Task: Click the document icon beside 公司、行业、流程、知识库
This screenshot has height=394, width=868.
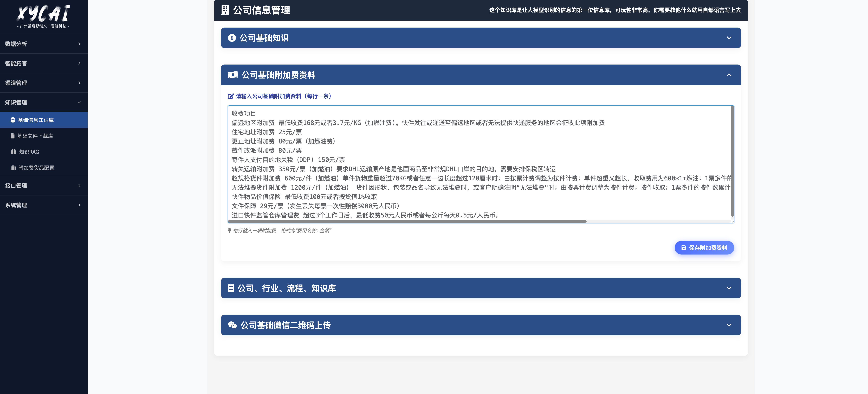Action: tap(231, 288)
